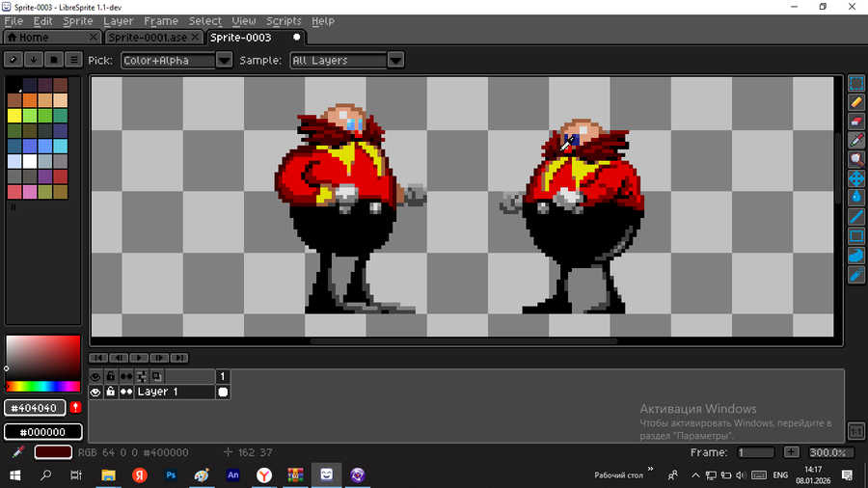Click the Frame number input field
The height and width of the screenshot is (488, 868).
755,452
